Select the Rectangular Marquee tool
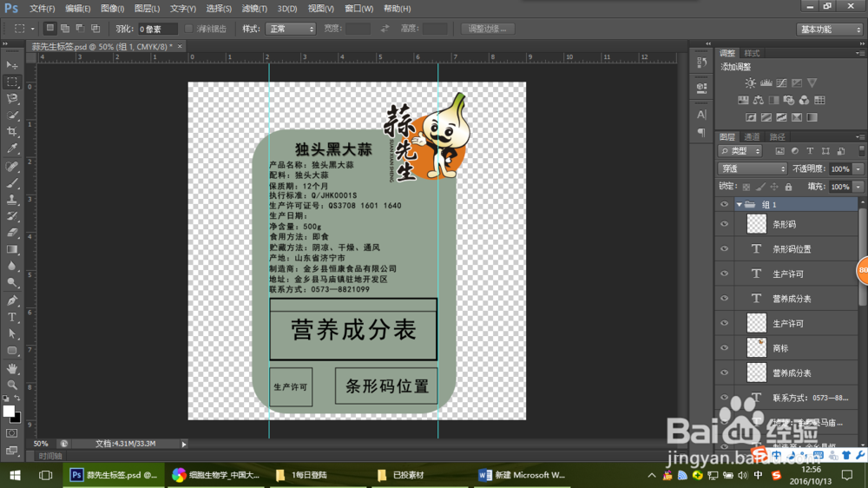The width and height of the screenshot is (868, 488). coord(11,82)
